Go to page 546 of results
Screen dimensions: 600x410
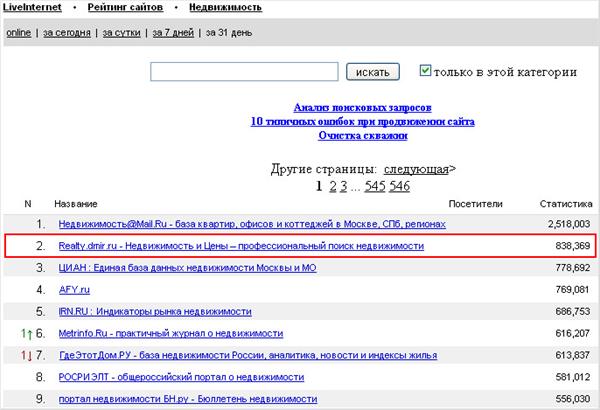tap(399, 186)
